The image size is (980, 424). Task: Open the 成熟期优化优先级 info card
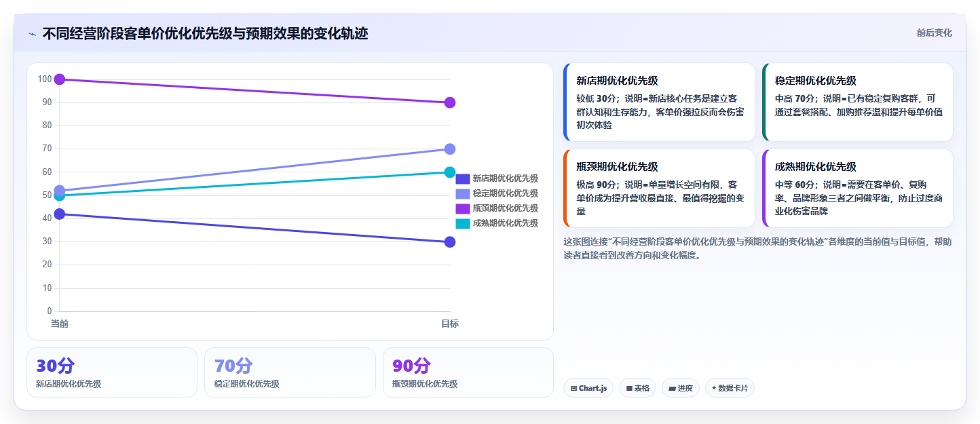tap(858, 189)
